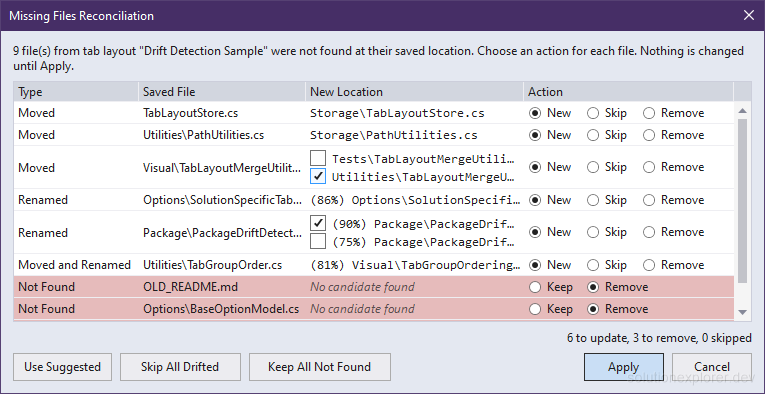Screen dimensions: 765x394
Task: Click the Action column header
Action: [628, 92]
